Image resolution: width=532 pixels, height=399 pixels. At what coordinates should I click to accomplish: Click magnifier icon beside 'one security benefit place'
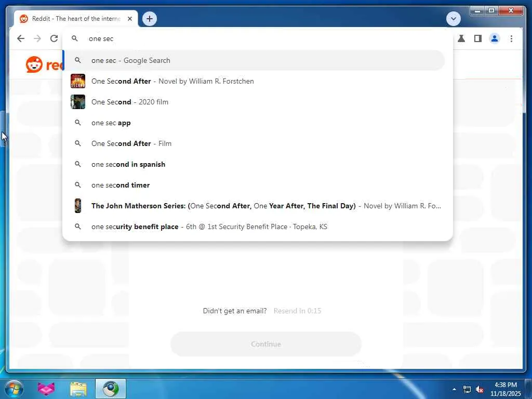[x=78, y=227]
